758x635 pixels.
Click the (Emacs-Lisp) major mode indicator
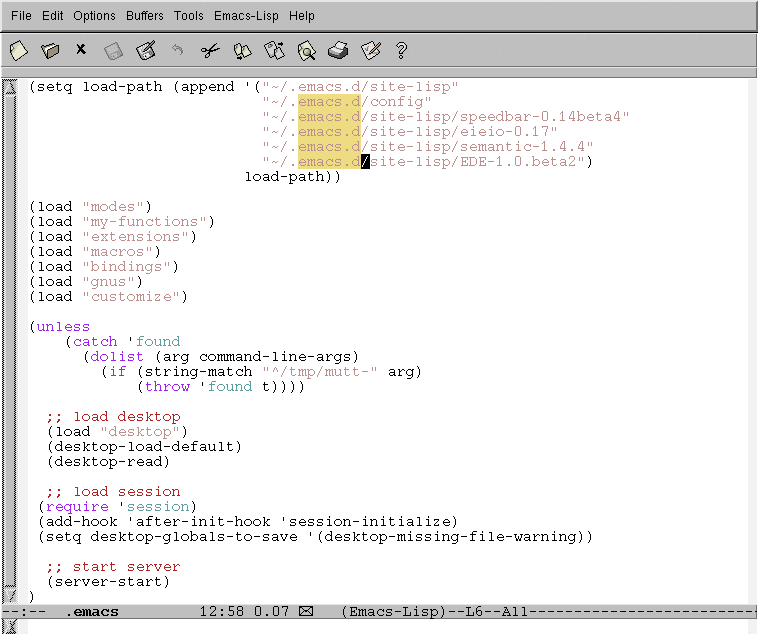393,612
